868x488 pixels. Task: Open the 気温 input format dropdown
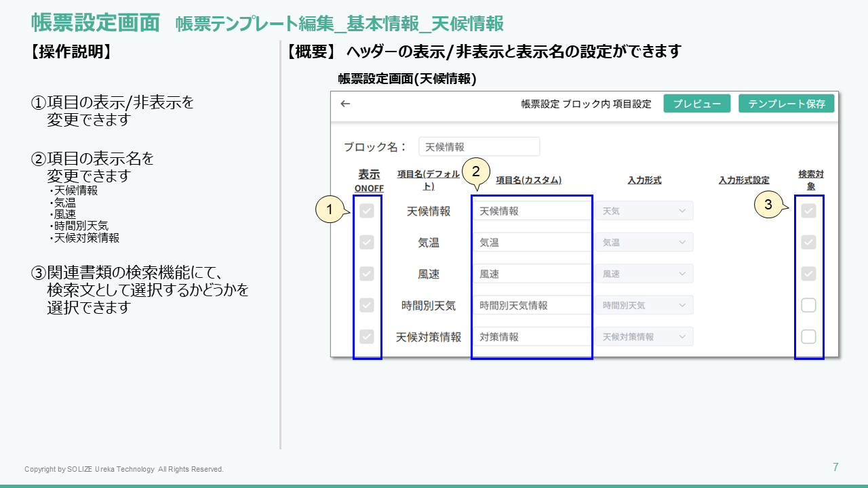pos(644,242)
